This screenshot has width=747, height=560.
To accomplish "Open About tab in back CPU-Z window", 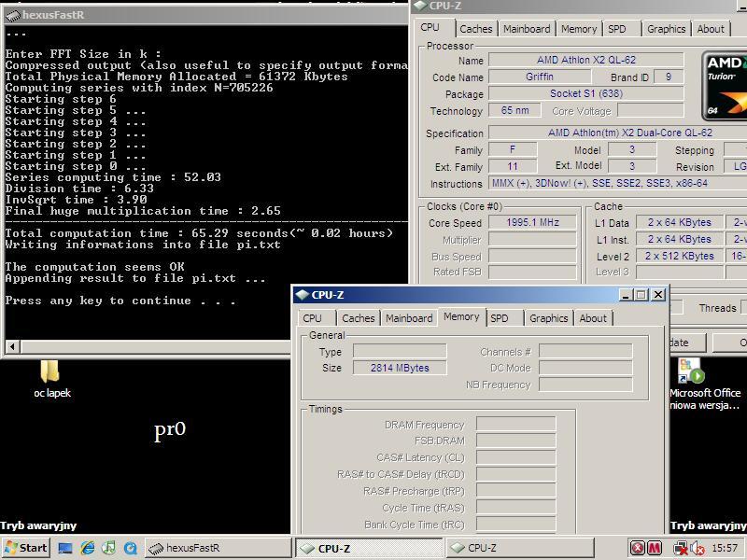I will 711,29.
